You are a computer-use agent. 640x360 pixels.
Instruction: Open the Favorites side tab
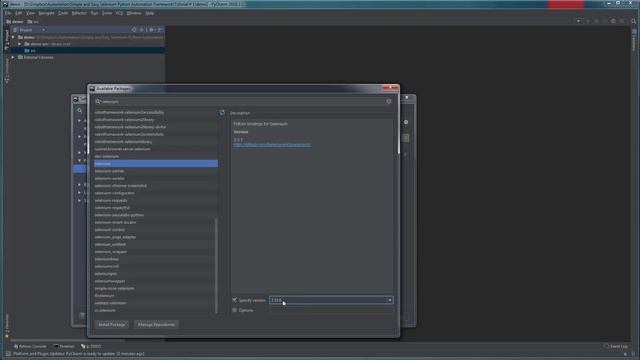pyautogui.click(x=7, y=325)
